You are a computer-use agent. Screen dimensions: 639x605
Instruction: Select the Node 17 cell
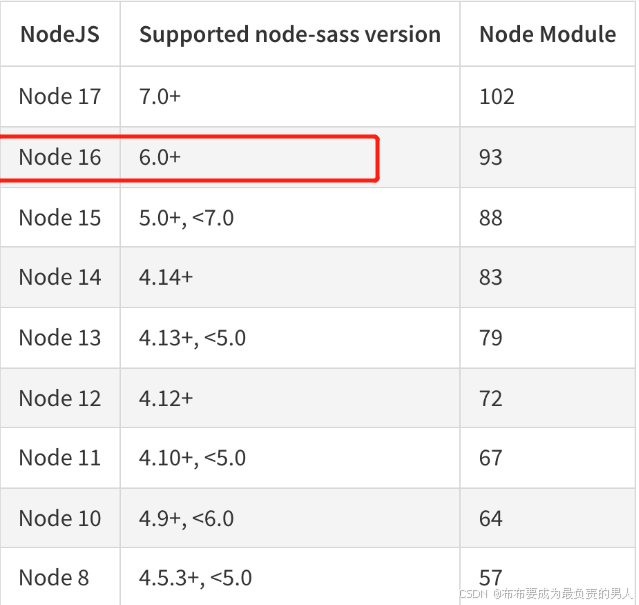(x=60, y=97)
